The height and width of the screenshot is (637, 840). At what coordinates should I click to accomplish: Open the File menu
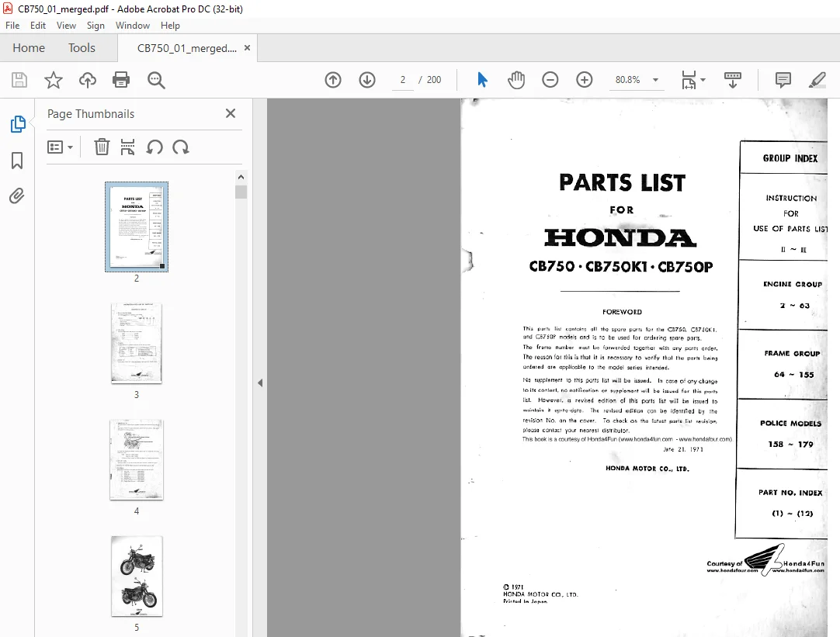tap(12, 25)
